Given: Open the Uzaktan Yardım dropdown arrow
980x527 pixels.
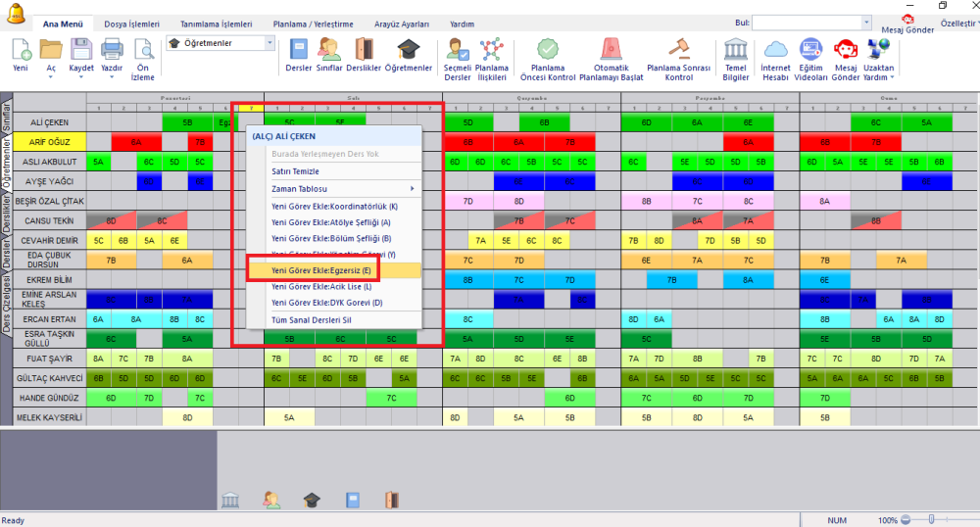Looking at the screenshot, I should (892, 77).
